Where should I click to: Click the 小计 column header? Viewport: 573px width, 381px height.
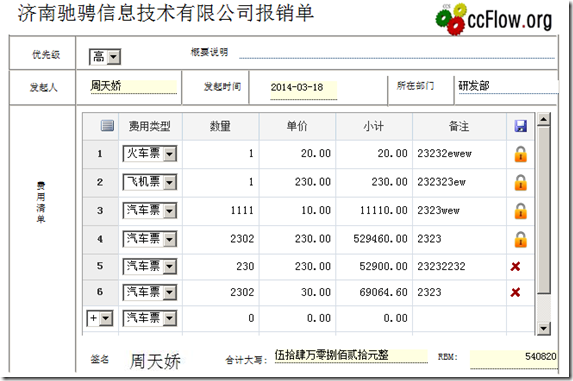click(x=374, y=126)
